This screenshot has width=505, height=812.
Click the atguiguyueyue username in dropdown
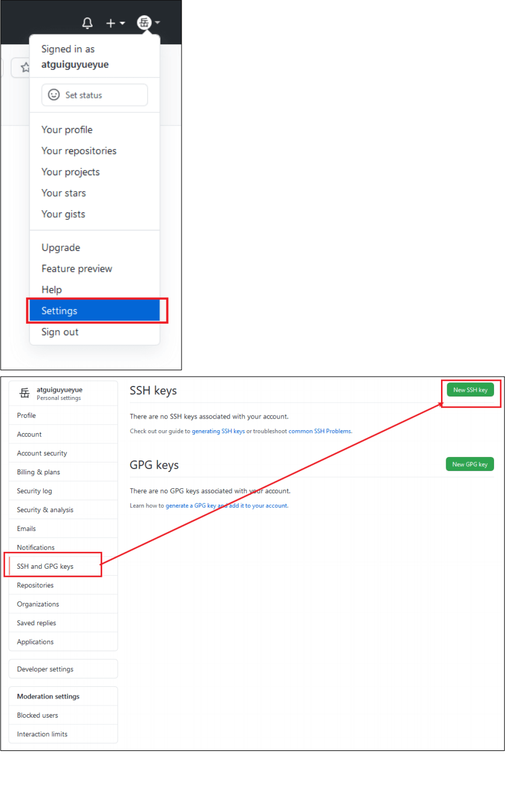(x=75, y=65)
